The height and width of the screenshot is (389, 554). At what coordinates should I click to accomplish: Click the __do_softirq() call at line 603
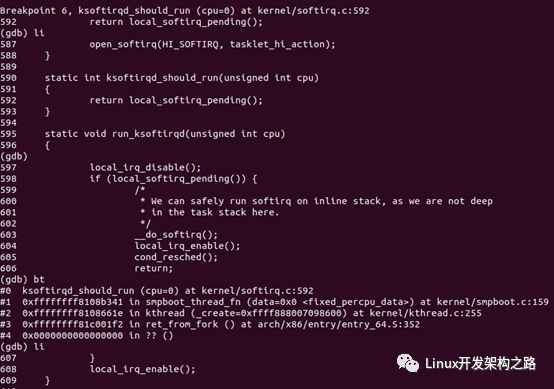176,235
